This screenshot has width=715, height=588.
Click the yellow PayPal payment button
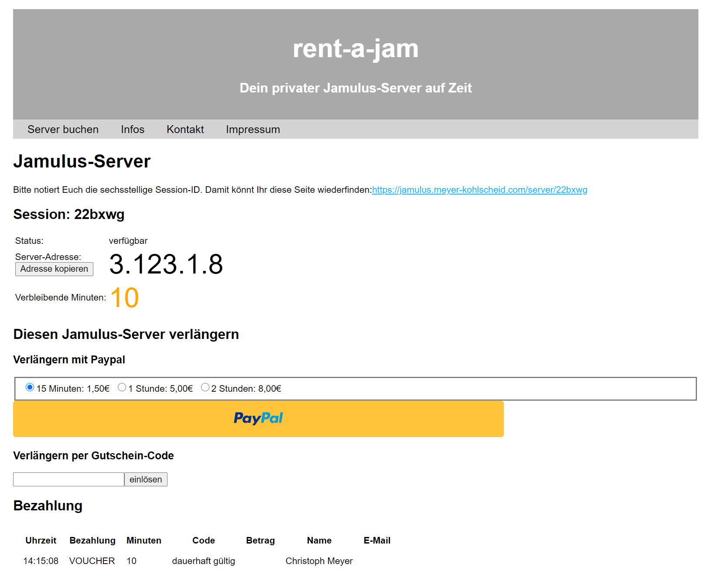point(258,419)
